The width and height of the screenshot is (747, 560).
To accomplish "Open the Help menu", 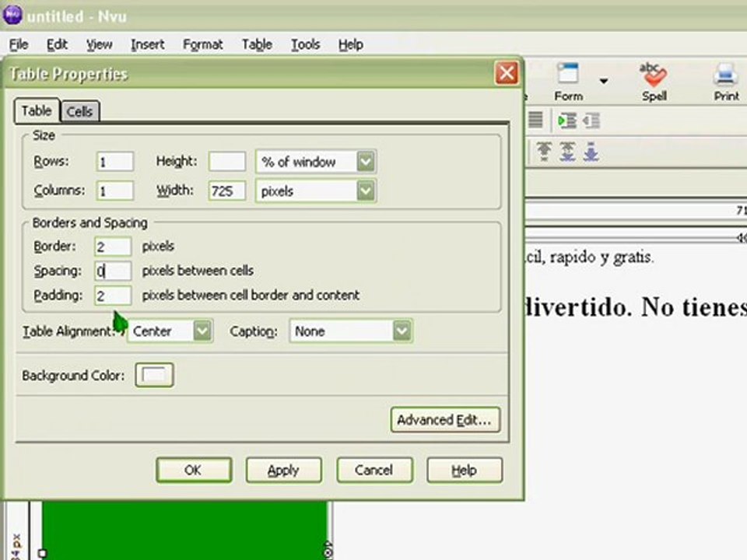I will [x=351, y=44].
